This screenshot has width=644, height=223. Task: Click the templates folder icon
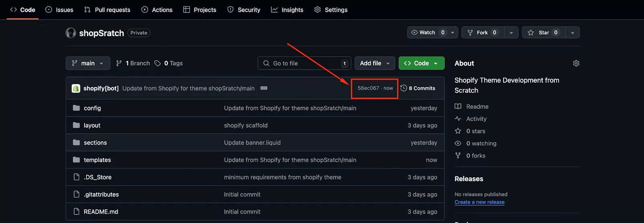(76, 160)
